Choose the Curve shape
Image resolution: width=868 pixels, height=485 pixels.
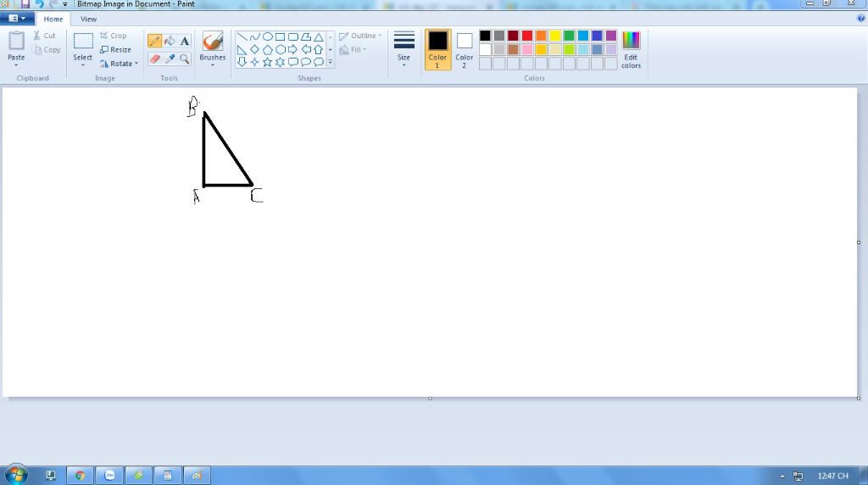click(254, 37)
